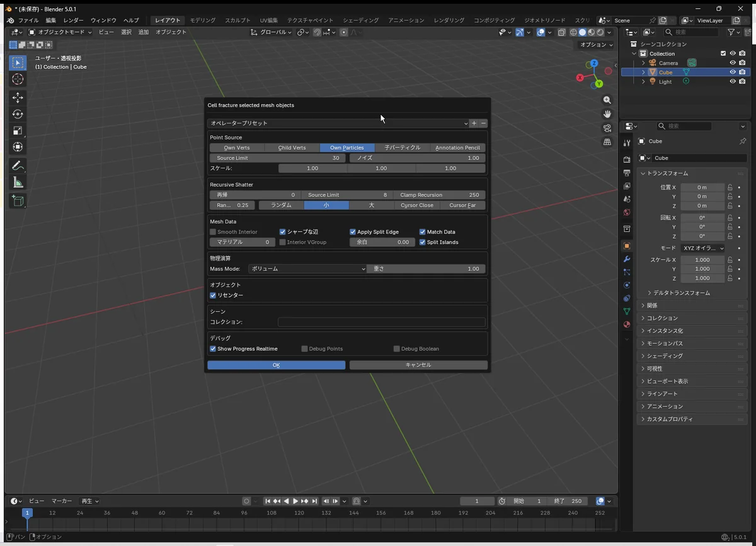756x546 pixels.
Task: Open the Modifiers wrench properties tab
Action: (626, 259)
